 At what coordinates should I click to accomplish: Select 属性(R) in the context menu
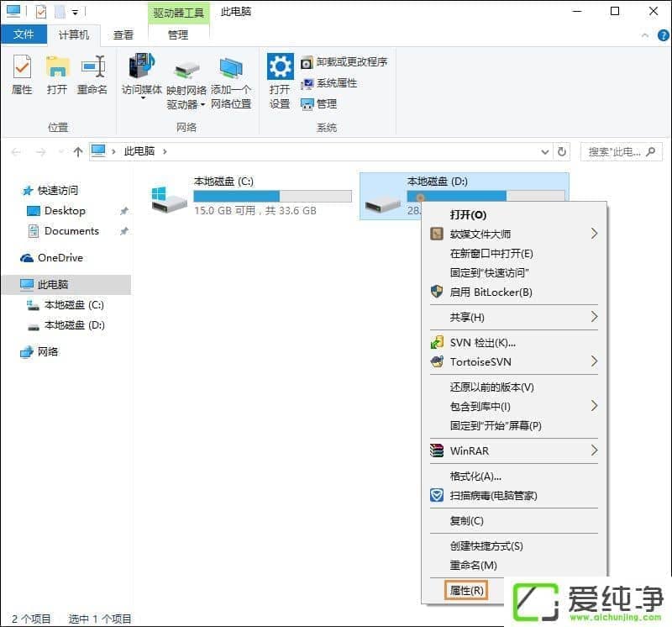[466, 590]
